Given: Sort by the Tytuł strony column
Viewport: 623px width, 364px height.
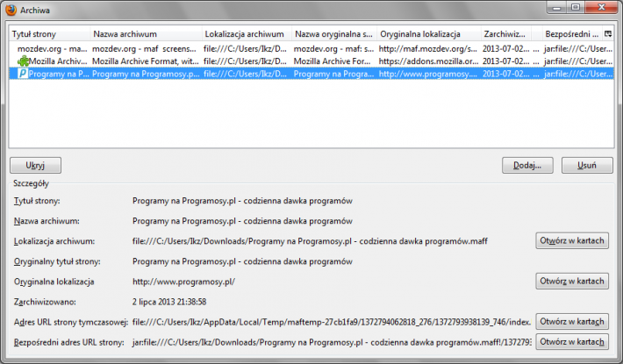Looking at the screenshot, I should tap(50, 34).
